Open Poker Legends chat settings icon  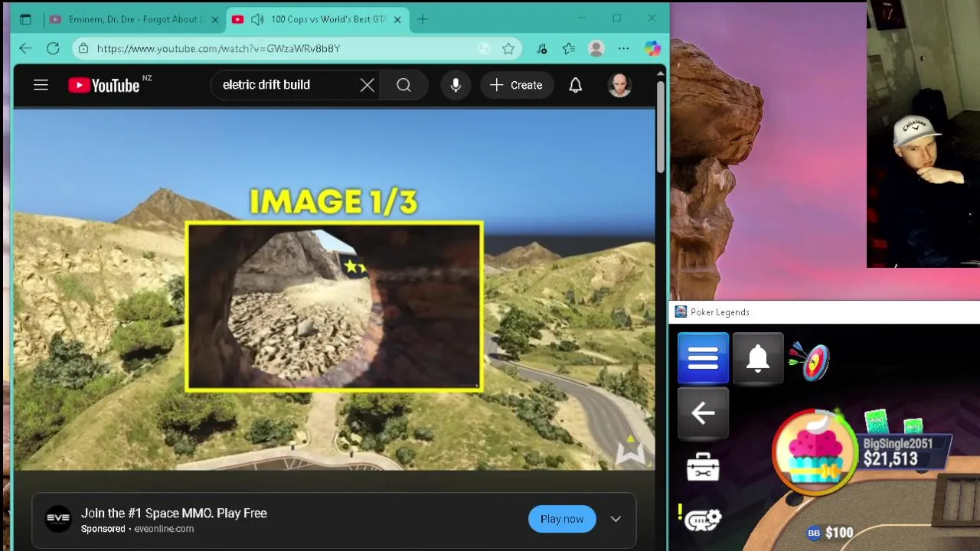[x=703, y=520]
